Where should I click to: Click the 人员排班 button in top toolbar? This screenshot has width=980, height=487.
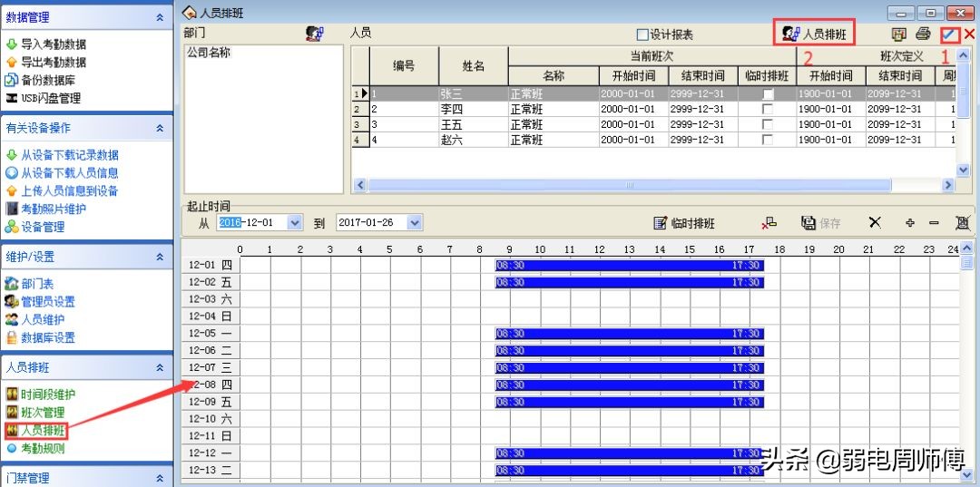tap(814, 34)
